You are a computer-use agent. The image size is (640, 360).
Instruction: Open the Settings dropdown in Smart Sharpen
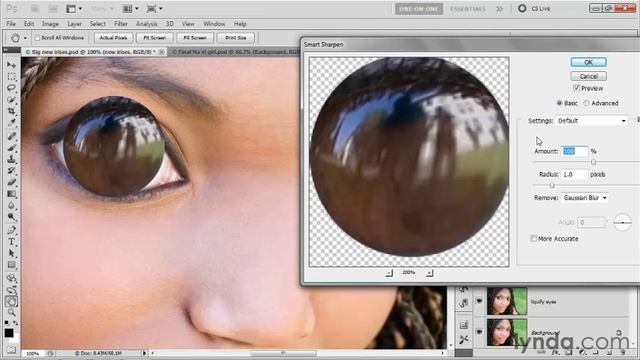tap(591, 121)
